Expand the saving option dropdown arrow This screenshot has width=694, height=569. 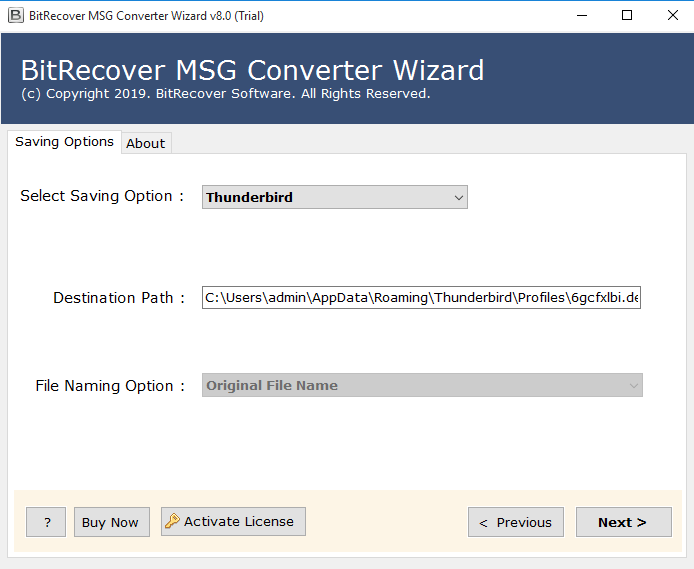point(458,197)
